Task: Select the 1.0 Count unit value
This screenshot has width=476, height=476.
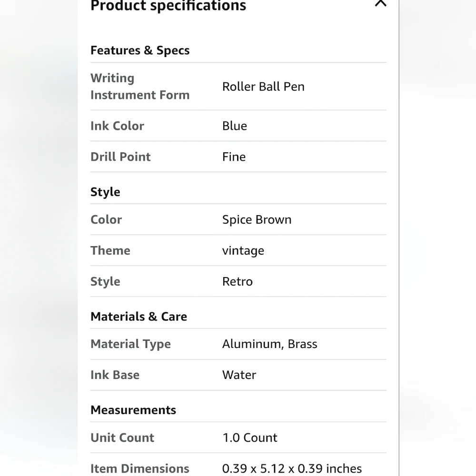Action: [250, 438]
